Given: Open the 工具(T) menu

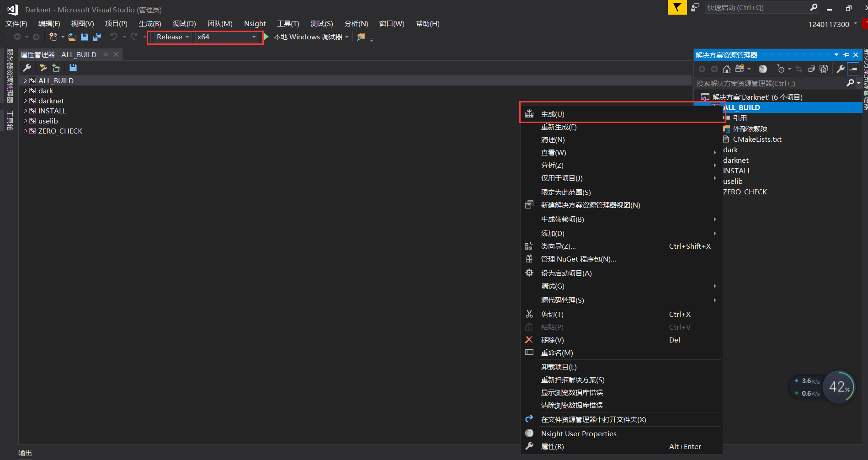Looking at the screenshot, I should (288, 23).
